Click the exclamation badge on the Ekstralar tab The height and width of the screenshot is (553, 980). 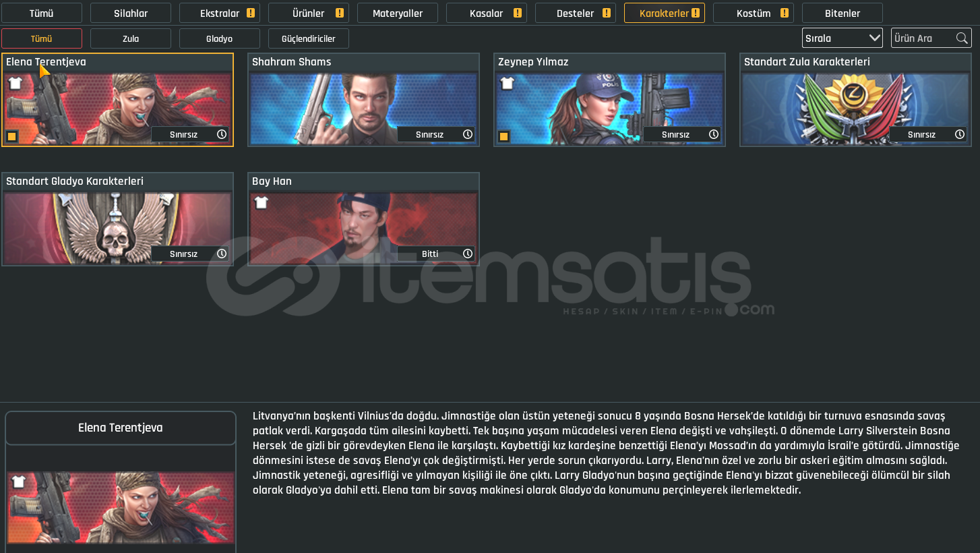(251, 13)
